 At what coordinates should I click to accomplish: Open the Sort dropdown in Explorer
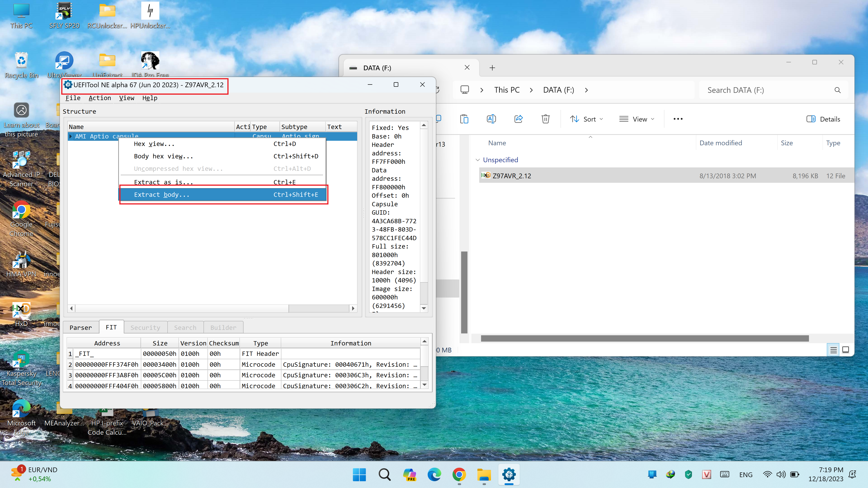(x=586, y=119)
